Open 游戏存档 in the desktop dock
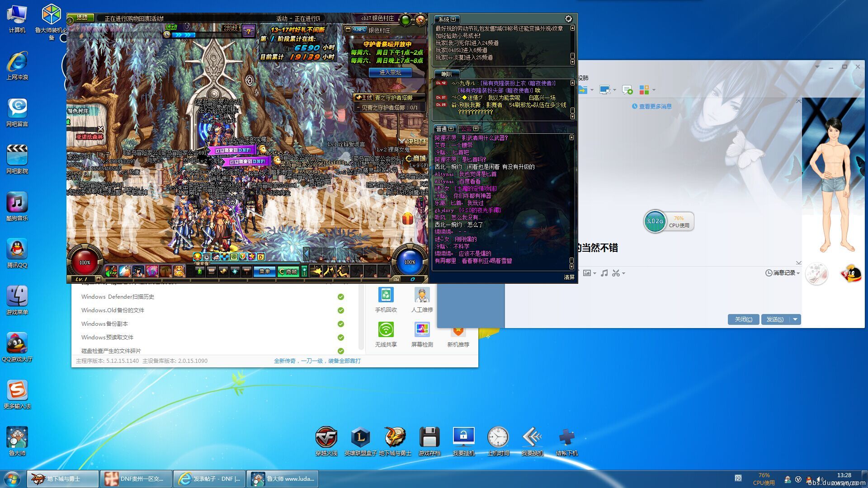Image resolution: width=868 pixels, height=488 pixels. pyautogui.click(x=429, y=441)
